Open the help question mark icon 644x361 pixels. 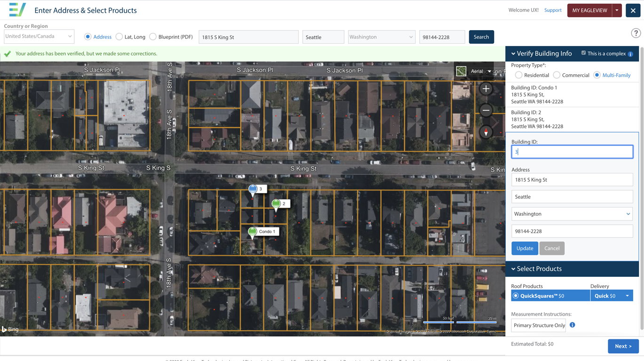click(x=636, y=33)
